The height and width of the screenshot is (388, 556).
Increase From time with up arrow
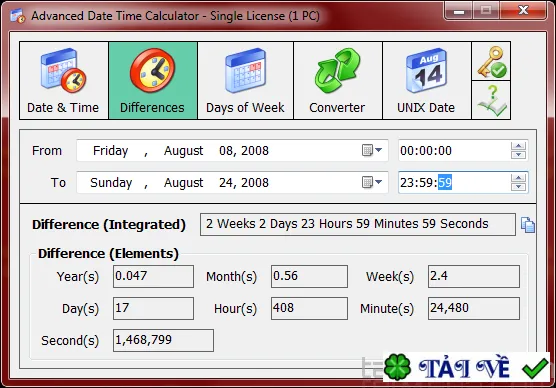[x=518, y=146]
